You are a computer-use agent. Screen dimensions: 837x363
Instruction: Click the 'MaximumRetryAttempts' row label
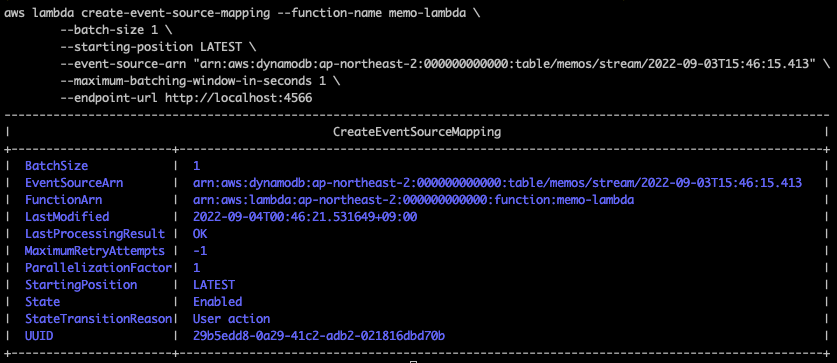(x=94, y=250)
